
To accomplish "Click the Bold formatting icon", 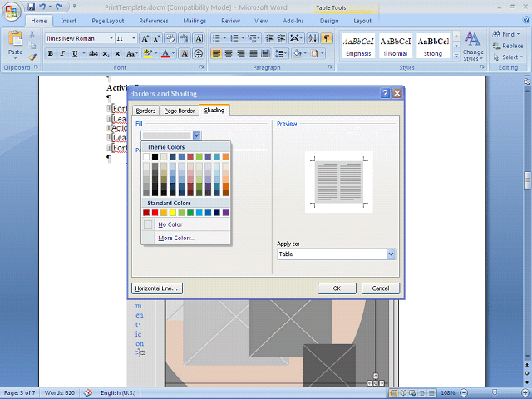I will pyautogui.click(x=51, y=53).
